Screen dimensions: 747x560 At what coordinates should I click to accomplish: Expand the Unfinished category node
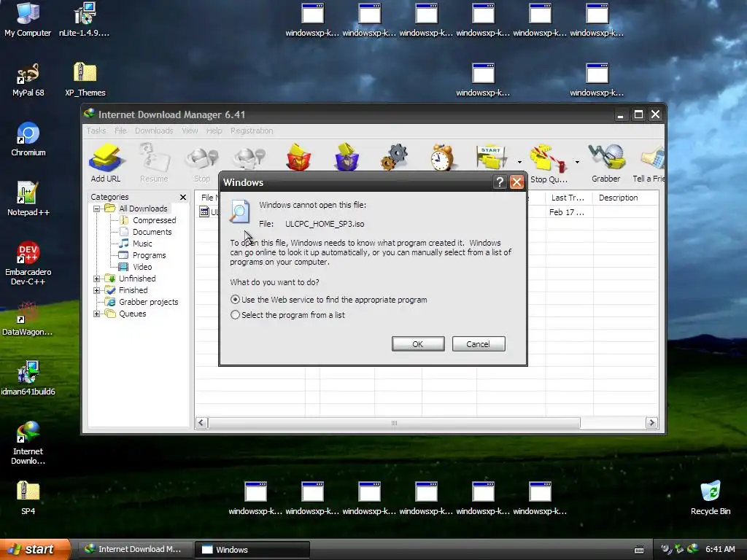(97, 279)
